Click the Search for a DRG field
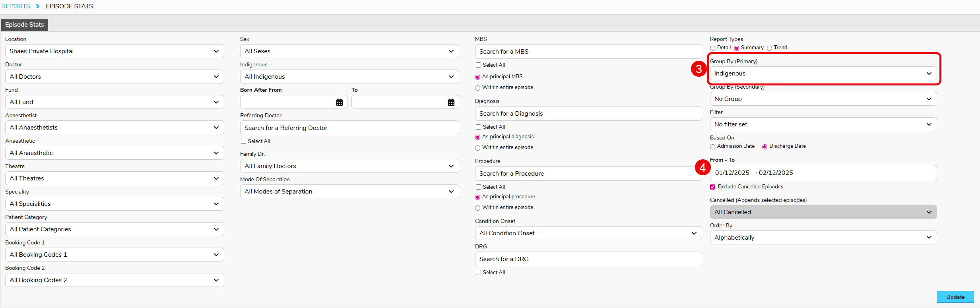 [588, 259]
